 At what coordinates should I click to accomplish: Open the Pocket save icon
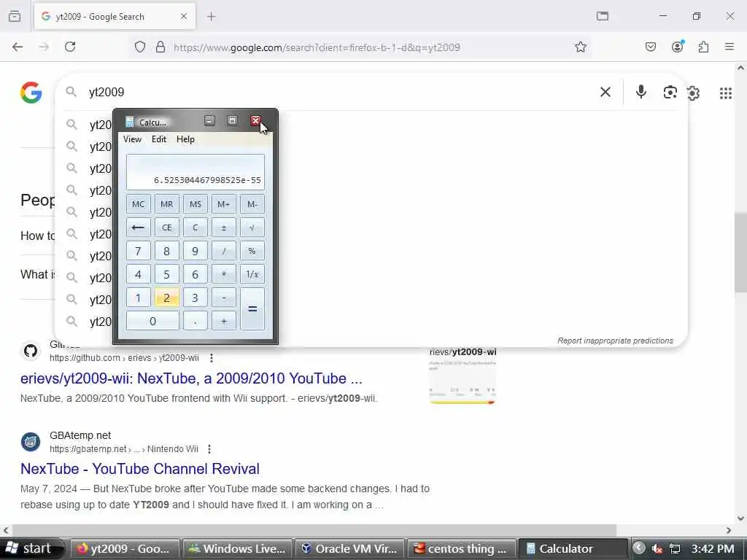coord(650,47)
